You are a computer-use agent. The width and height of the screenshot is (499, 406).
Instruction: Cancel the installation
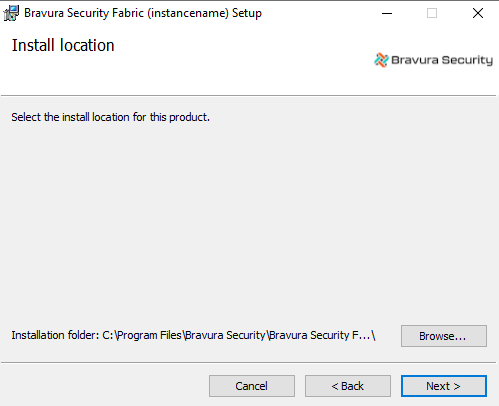[x=252, y=386]
